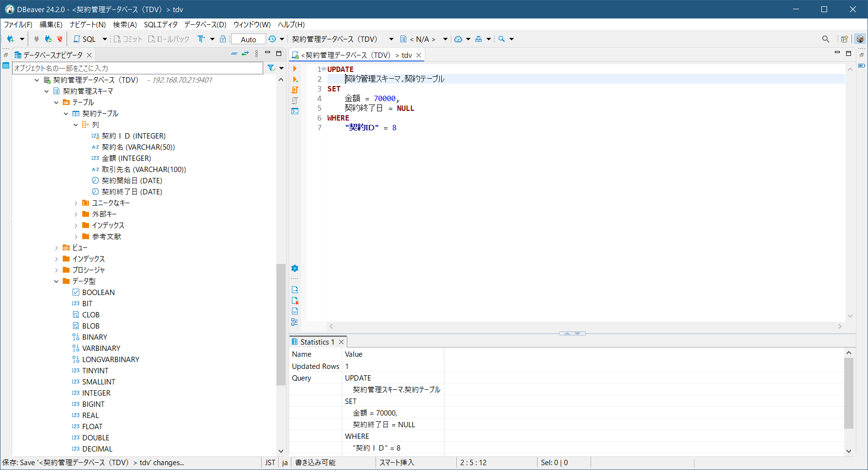Open the データベース(D) menu

click(x=205, y=24)
